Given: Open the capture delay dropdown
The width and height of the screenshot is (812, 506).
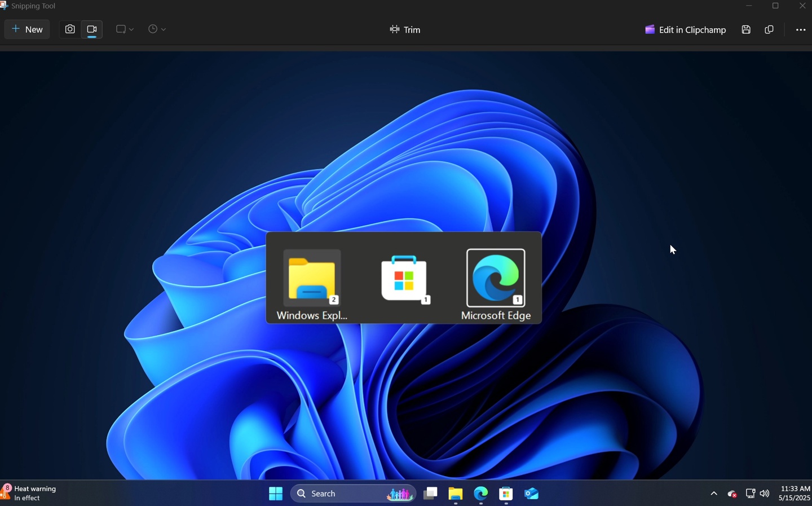Looking at the screenshot, I should [x=156, y=29].
